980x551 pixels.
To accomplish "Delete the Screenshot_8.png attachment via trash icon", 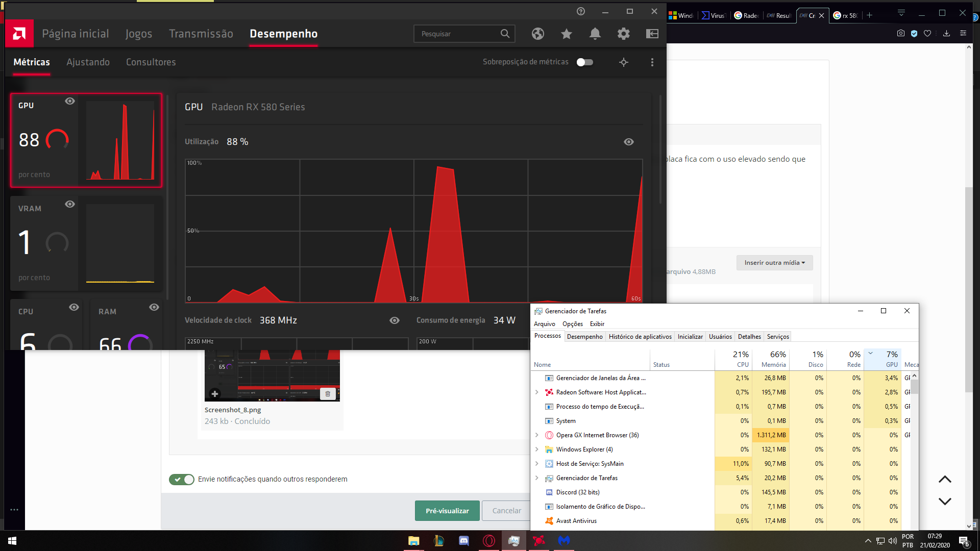I will click(328, 393).
